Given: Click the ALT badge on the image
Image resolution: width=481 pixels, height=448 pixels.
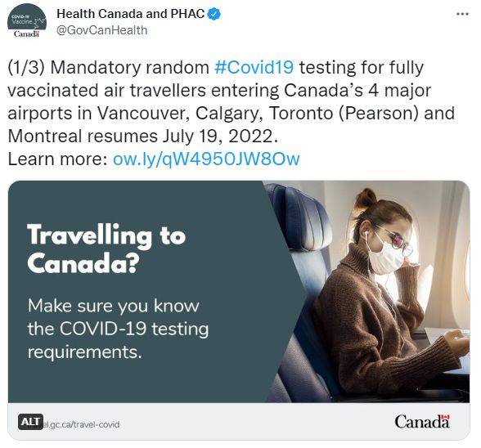Looking at the screenshot, I should tap(30, 422).
